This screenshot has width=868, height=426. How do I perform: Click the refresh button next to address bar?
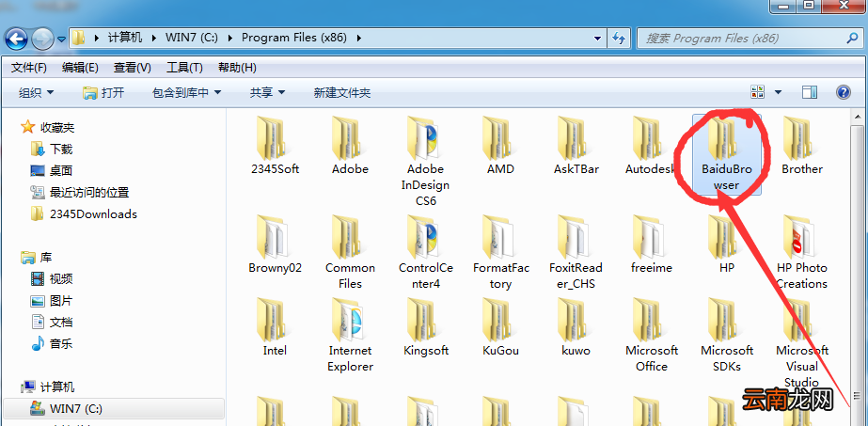pos(619,39)
